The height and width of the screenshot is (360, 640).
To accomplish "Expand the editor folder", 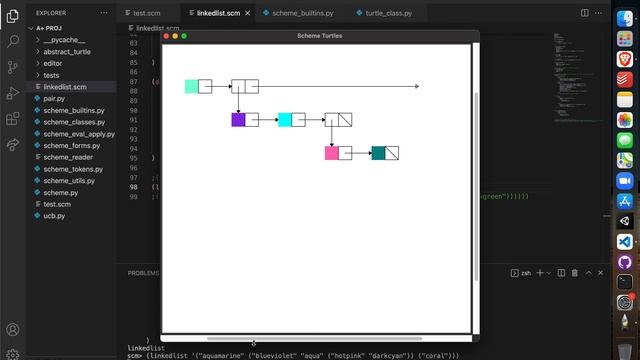I will coord(53,64).
